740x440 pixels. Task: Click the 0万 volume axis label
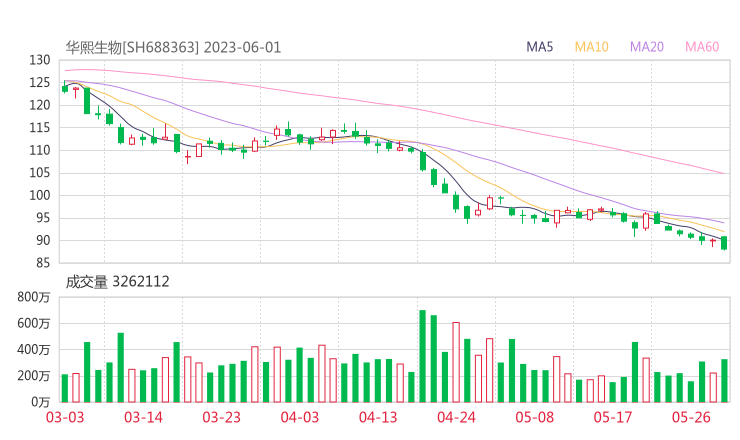click(41, 402)
